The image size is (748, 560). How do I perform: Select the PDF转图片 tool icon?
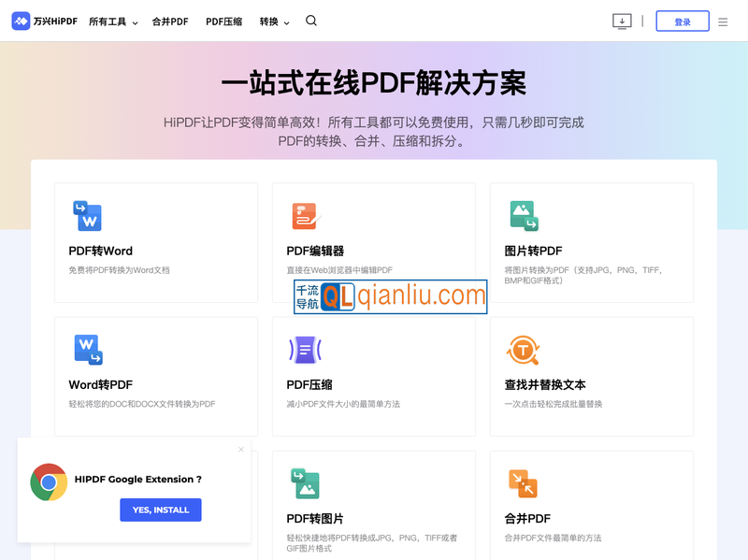tap(304, 483)
